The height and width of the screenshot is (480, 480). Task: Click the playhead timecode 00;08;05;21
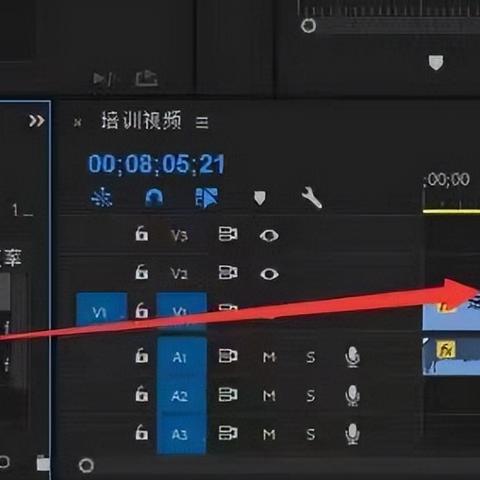pos(156,164)
